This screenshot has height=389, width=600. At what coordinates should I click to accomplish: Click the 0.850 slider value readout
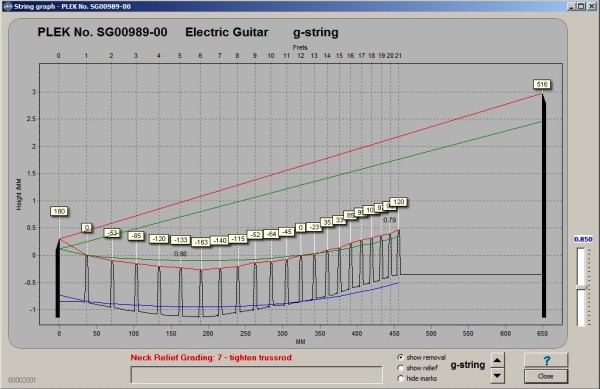click(583, 239)
